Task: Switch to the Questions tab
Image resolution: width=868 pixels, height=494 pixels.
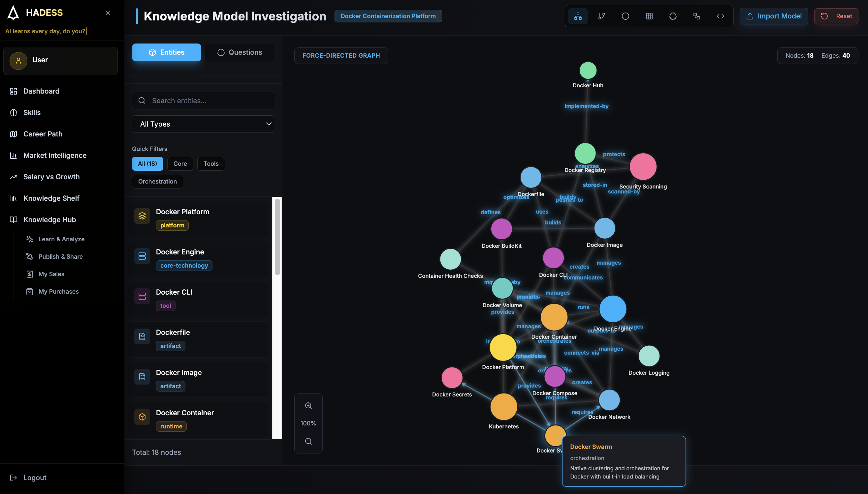Action: point(240,52)
